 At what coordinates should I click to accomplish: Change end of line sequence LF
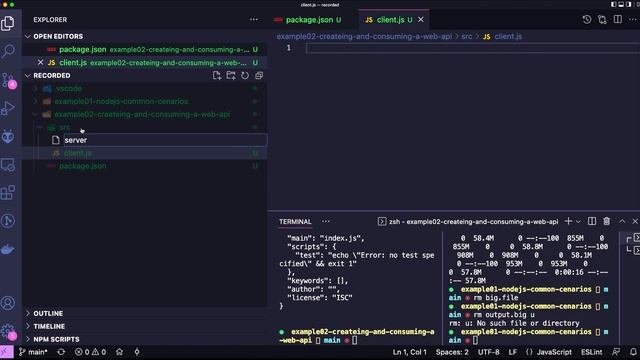point(513,352)
